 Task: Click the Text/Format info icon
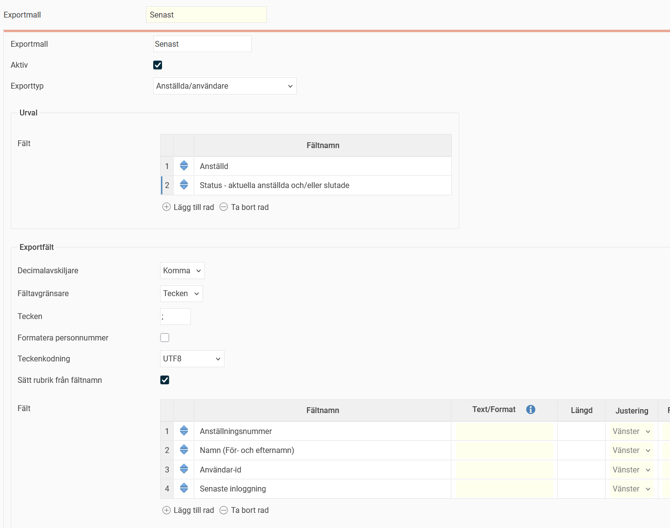(531, 409)
